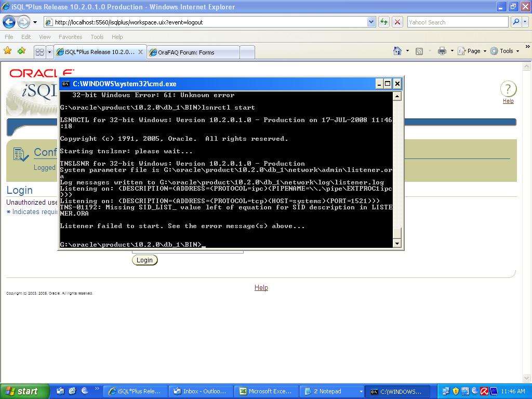
Task: Open the search provider options dropdown
Action: pos(525,22)
